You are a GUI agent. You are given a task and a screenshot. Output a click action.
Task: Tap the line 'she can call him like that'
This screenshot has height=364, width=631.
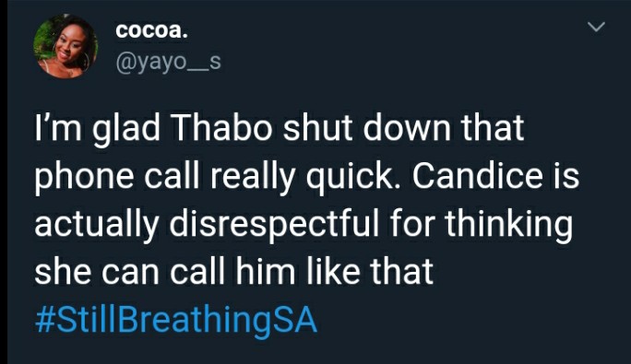(x=233, y=273)
